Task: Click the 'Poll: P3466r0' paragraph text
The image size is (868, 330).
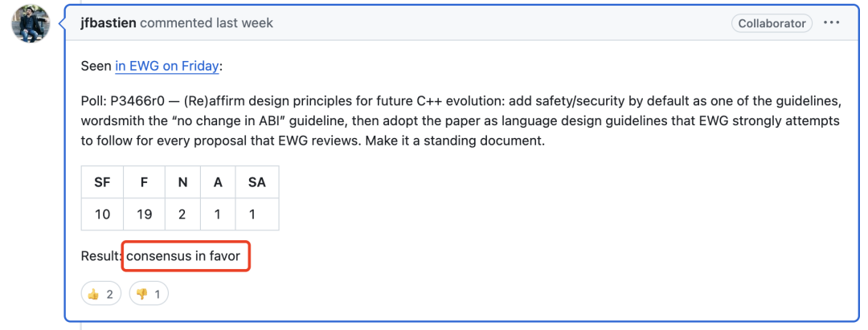Action: click(461, 120)
